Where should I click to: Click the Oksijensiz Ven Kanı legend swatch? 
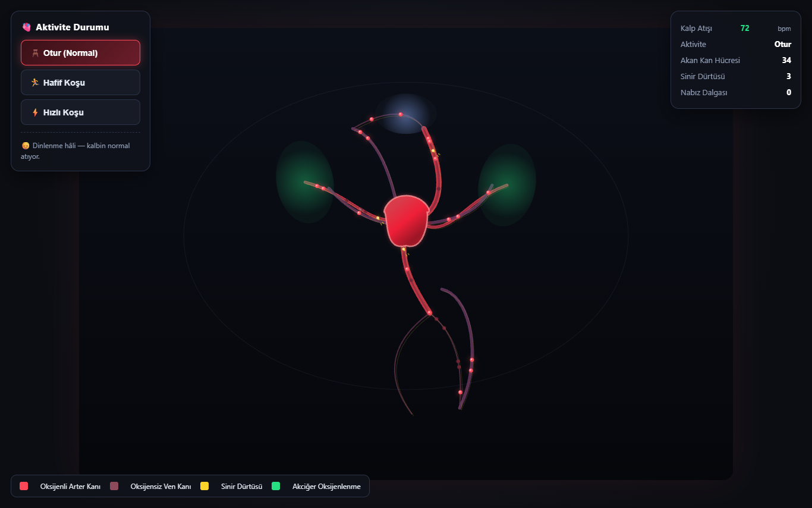(x=114, y=486)
